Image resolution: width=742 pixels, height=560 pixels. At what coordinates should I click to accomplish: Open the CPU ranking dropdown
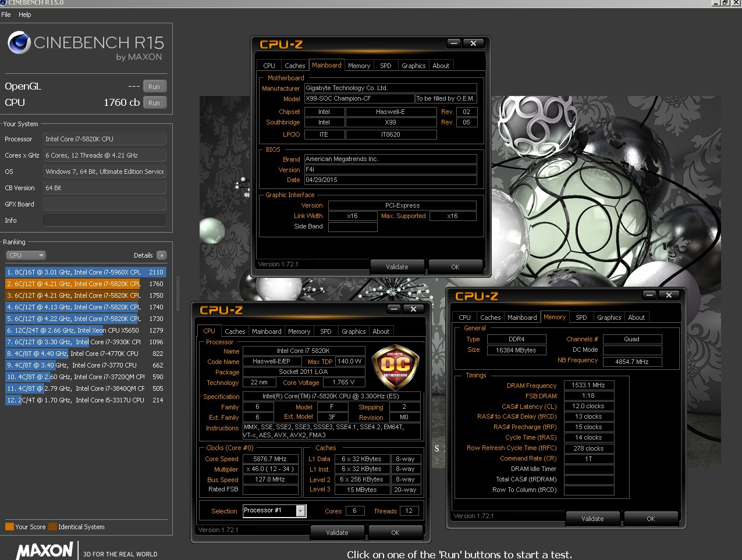(x=26, y=255)
